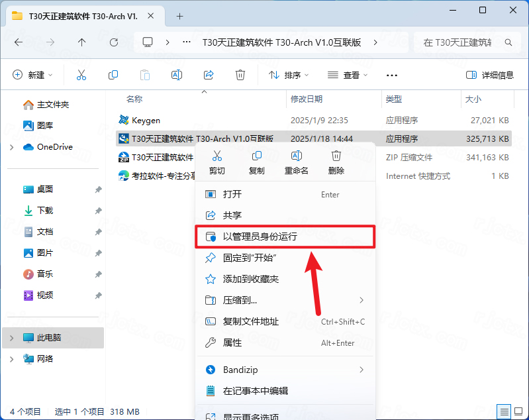Image resolution: width=529 pixels, height=420 pixels.
Task: Toggle the details pane (详细信息)
Action: [x=490, y=75]
